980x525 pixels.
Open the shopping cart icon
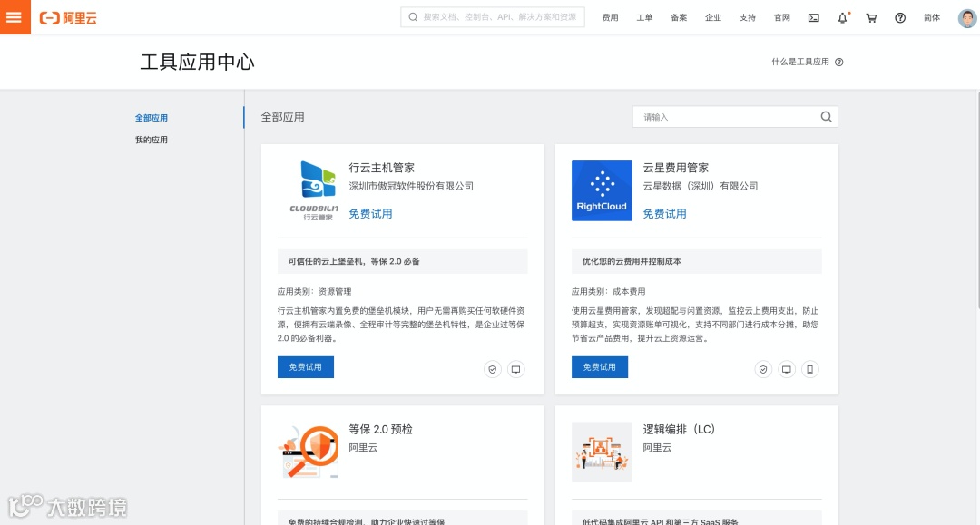871,17
